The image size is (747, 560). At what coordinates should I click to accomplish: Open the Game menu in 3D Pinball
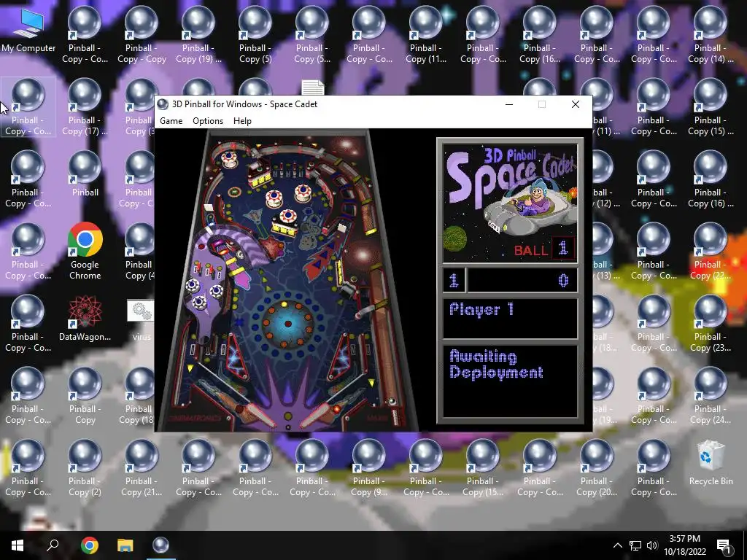coord(171,121)
